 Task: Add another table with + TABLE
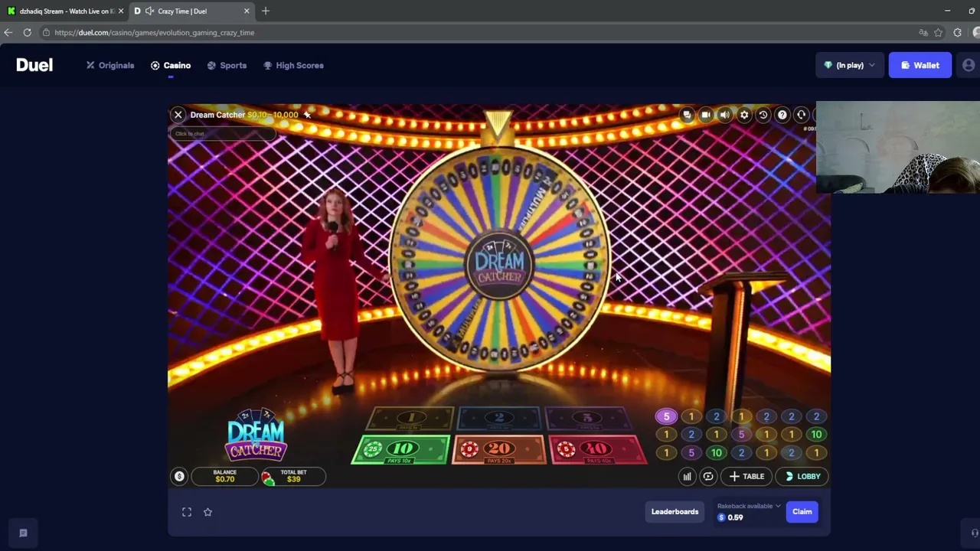point(746,476)
